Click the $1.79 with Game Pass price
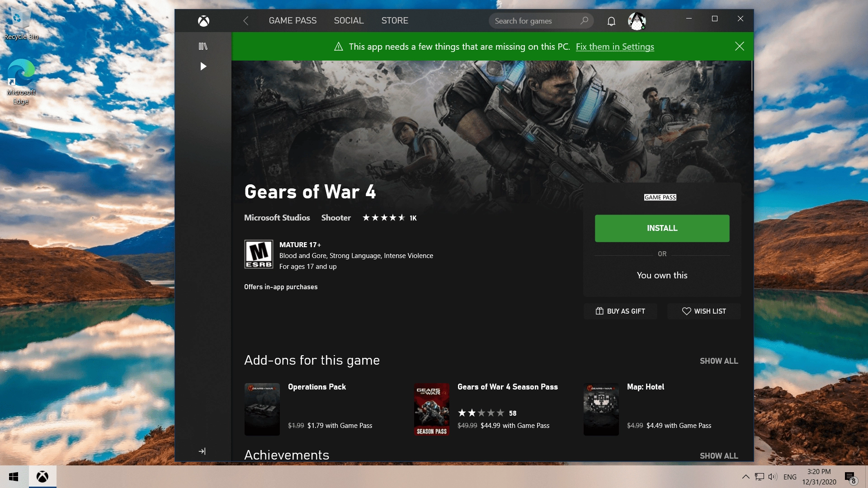 340,426
